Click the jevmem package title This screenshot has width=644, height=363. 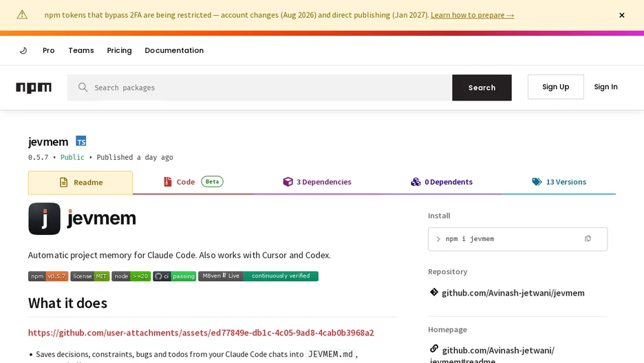pyautogui.click(x=48, y=142)
